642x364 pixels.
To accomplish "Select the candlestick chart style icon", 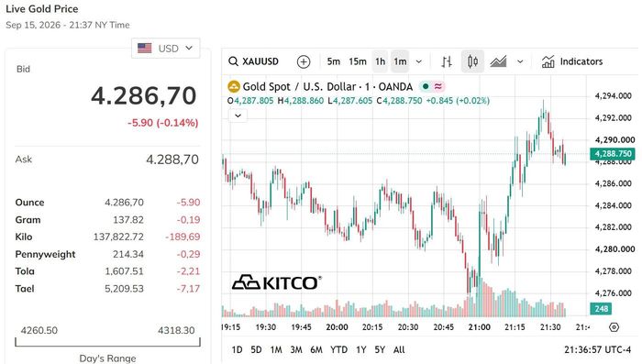I will pos(472,61).
